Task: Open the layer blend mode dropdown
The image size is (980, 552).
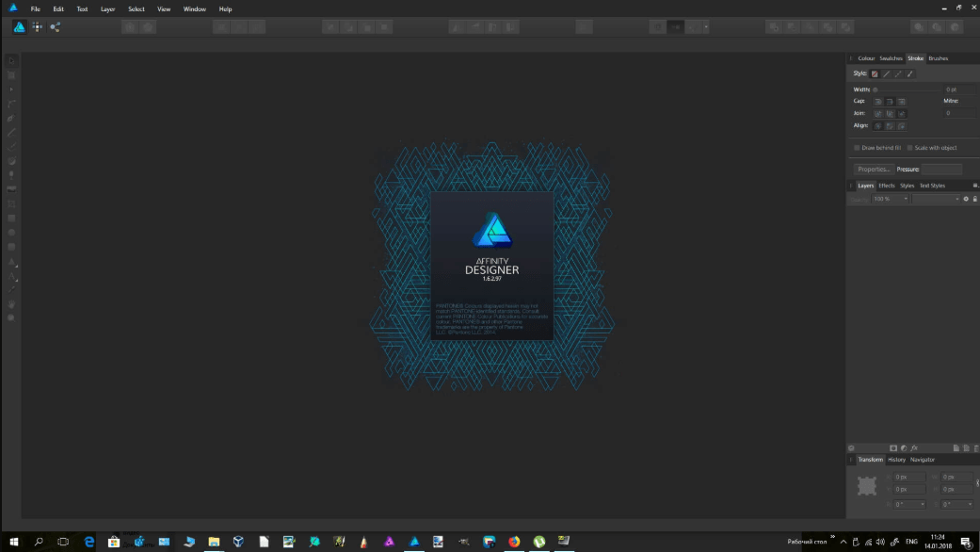Action: 936,199
